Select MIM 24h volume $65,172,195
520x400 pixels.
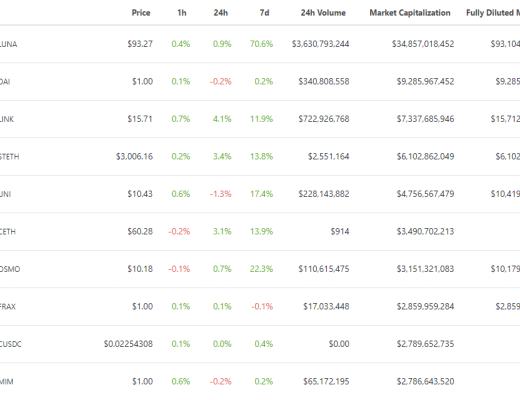326,381
